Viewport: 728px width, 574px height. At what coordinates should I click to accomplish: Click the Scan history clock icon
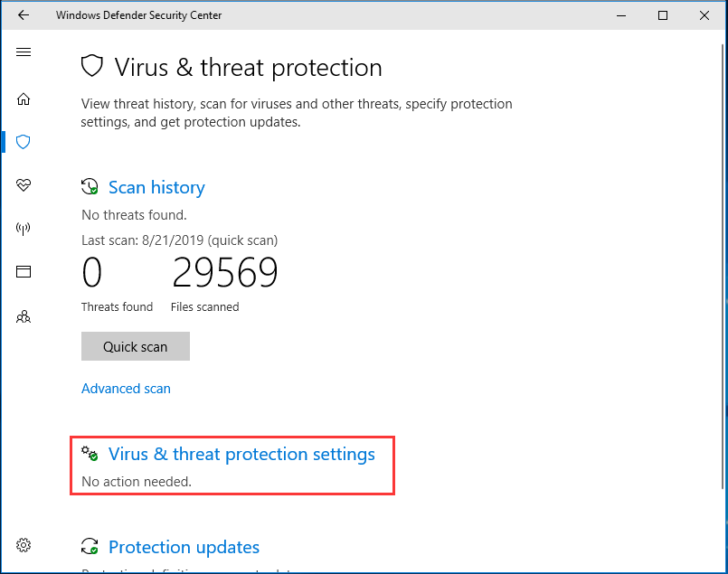coord(90,187)
